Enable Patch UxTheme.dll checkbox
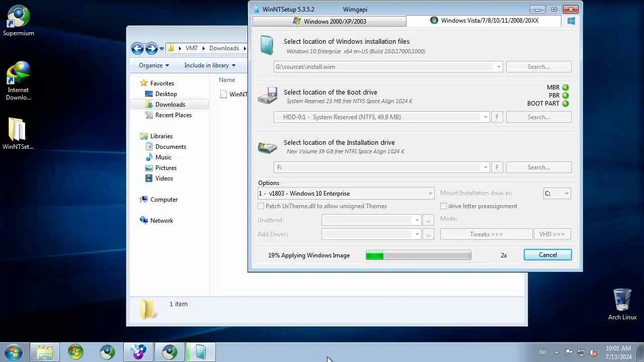The height and width of the screenshot is (362, 644). 261,206
